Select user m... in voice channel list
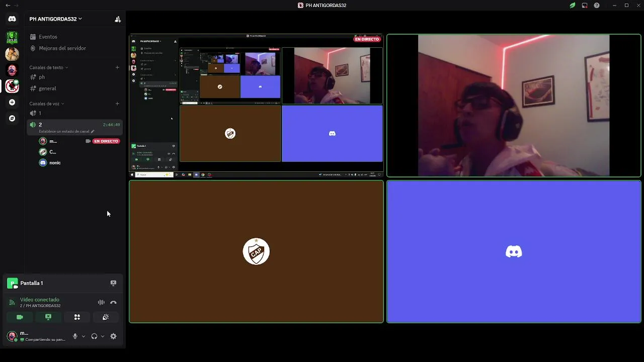644x362 pixels. coord(53,141)
